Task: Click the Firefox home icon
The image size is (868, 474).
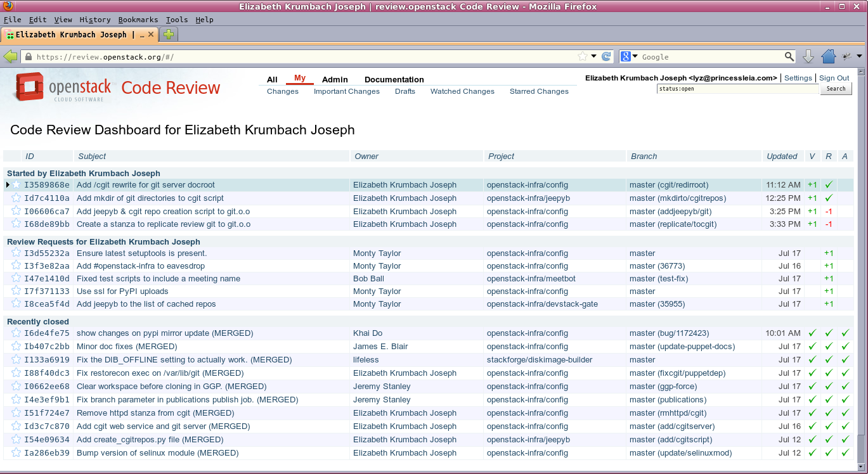Action: point(828,56)
